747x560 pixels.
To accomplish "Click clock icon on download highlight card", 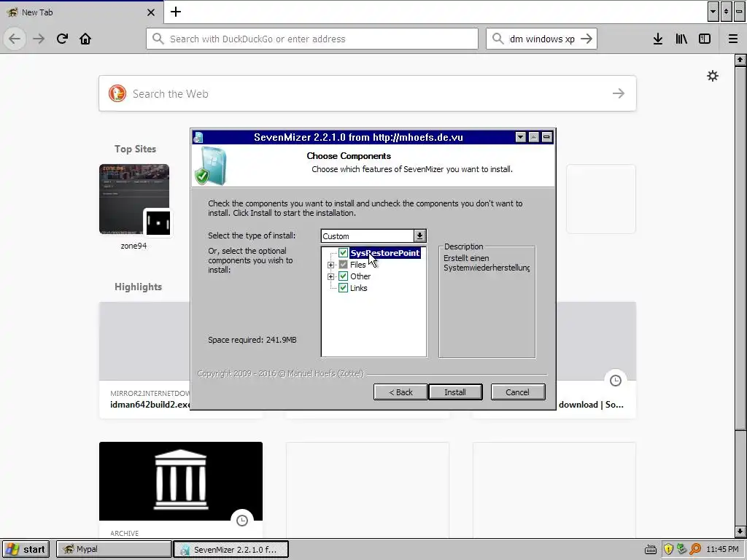I will click(x=616, y=381).
